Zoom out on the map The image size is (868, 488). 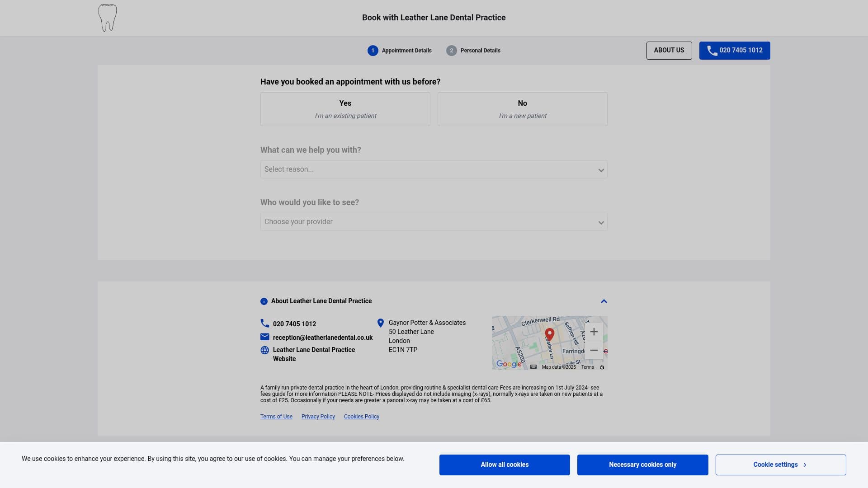(594, 350)
